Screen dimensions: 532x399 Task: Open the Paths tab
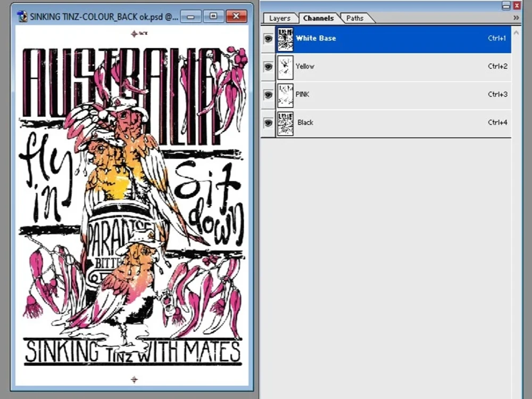point(353,18)
